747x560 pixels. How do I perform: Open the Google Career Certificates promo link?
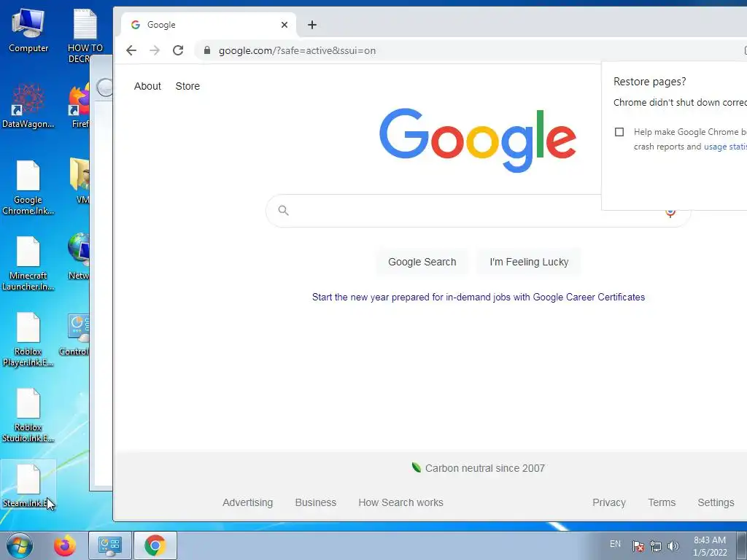pyautogui.click(x=479, y=297)
